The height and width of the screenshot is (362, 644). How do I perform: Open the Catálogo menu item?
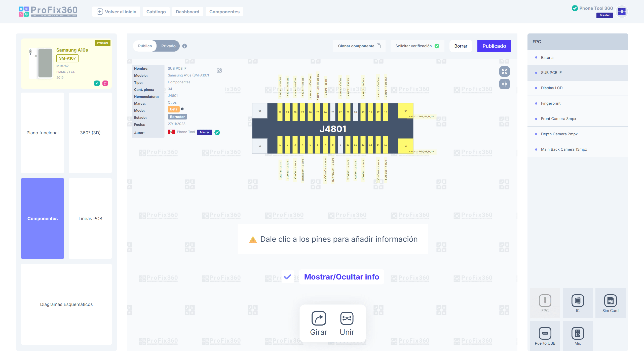click(x=156, y=12)
